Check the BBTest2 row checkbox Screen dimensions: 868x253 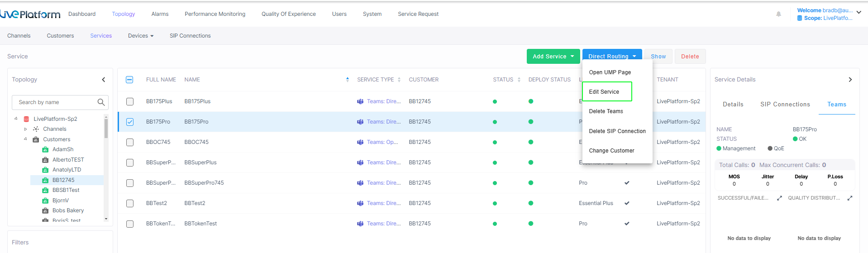[x=130, y=203]
